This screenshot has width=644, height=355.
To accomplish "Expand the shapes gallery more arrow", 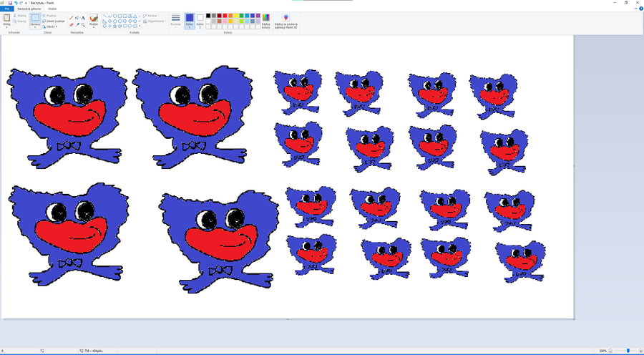I will (140, 26).
